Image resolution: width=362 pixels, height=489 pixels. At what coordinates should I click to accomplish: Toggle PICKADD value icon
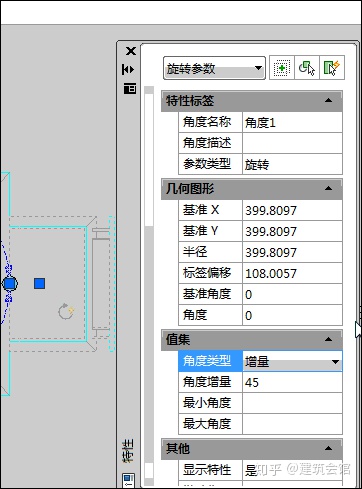coord(281,68)
